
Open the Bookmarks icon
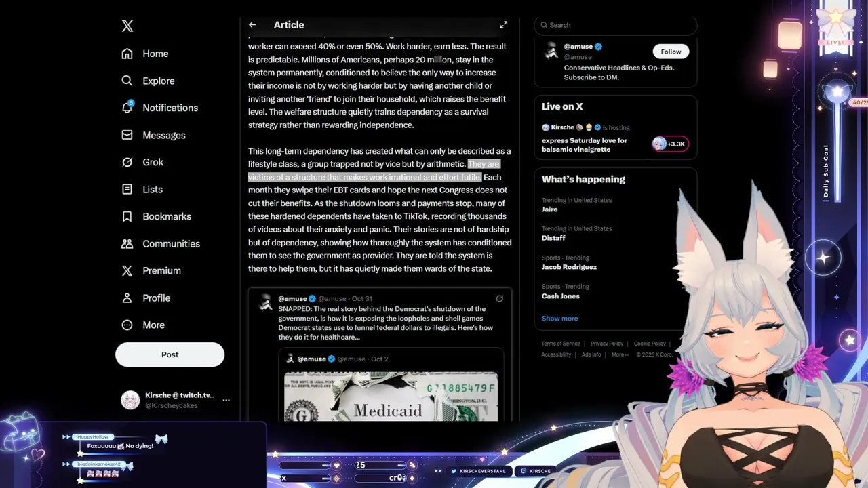(127, 216)
